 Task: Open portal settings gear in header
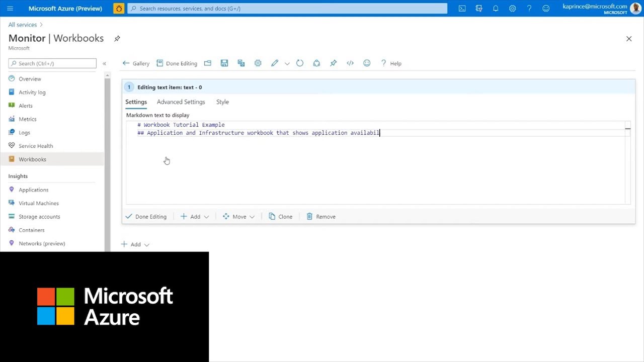pyautogui.click(x=512, y=8)
